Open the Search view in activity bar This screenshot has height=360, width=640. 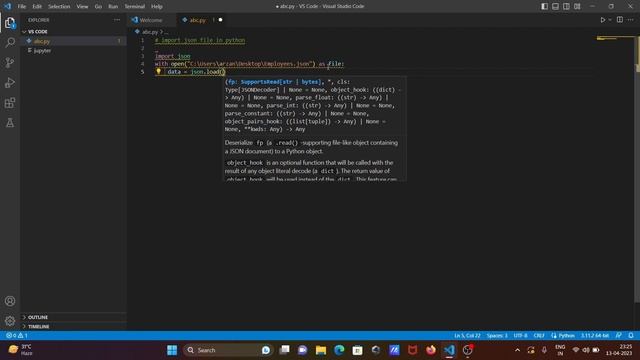10,42
